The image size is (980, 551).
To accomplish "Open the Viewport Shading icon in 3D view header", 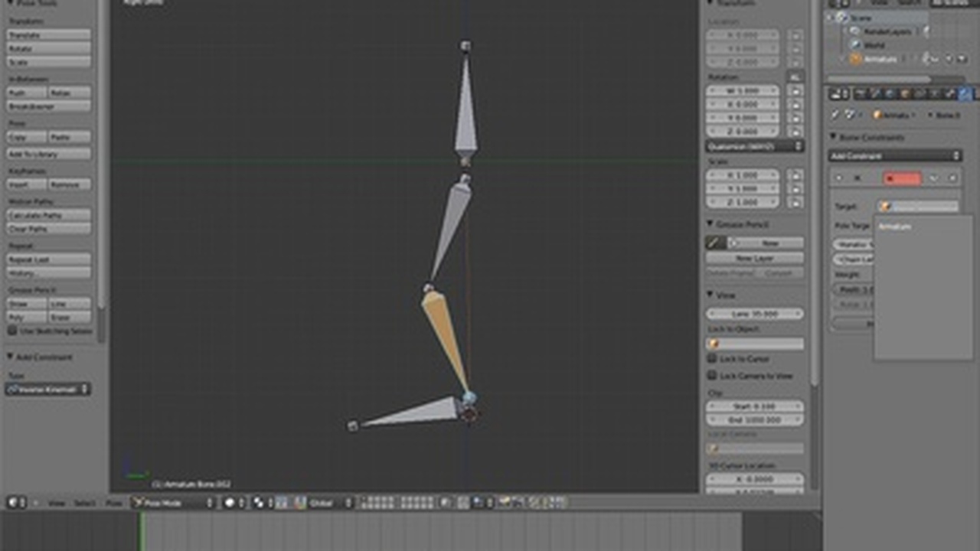I will pos(227,503).
